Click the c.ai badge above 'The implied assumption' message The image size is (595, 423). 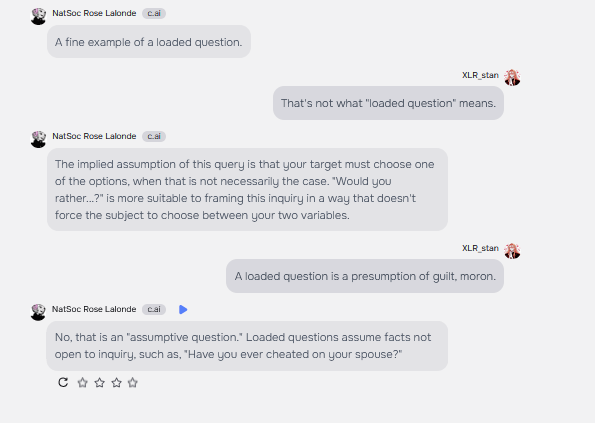point(154,136)
